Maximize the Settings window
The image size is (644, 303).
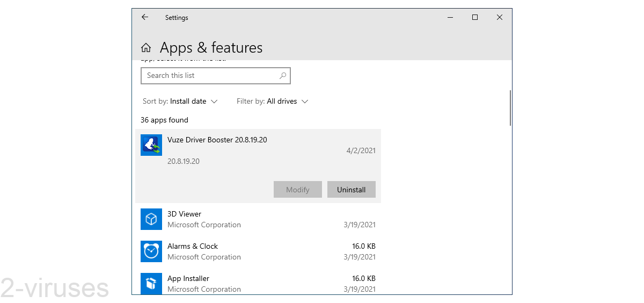(x=474, y=17)
